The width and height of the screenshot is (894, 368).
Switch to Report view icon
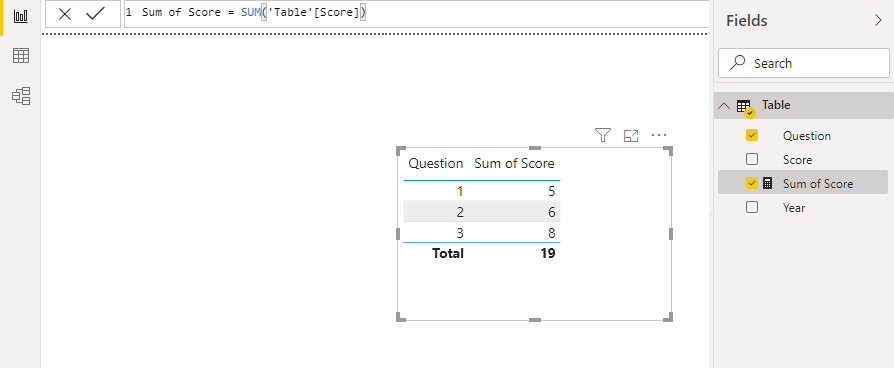21,16
